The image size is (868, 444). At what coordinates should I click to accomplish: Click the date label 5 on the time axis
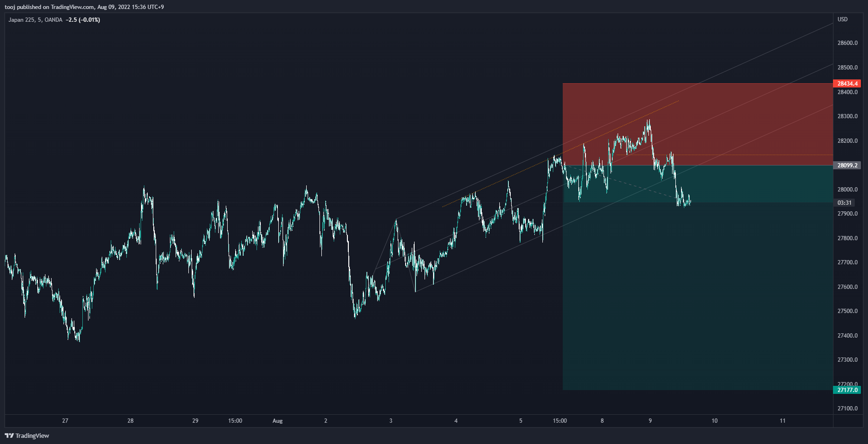pos(521,421)
